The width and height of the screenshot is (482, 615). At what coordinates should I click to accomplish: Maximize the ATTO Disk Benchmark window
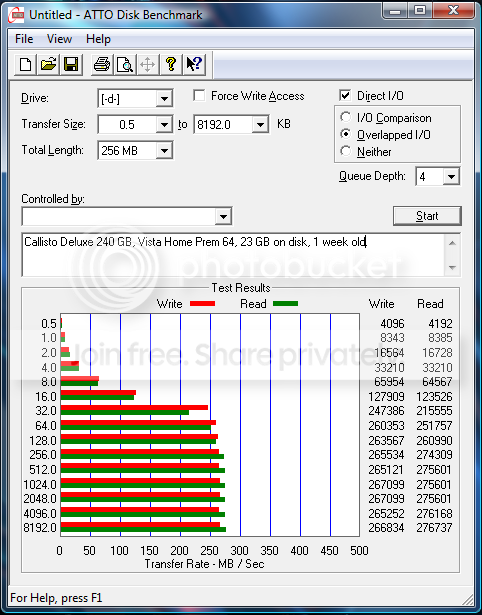click(419, 11)
